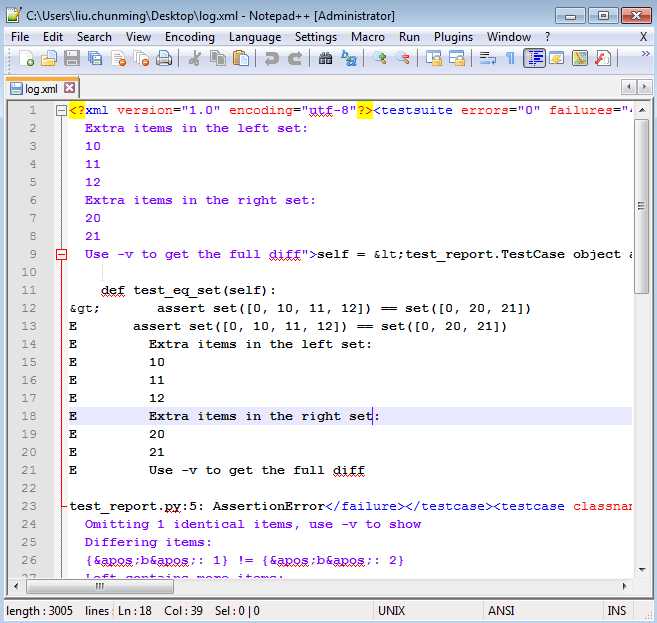Click the Close All documents icon
The image size is (657, 623).
[142, 58]
